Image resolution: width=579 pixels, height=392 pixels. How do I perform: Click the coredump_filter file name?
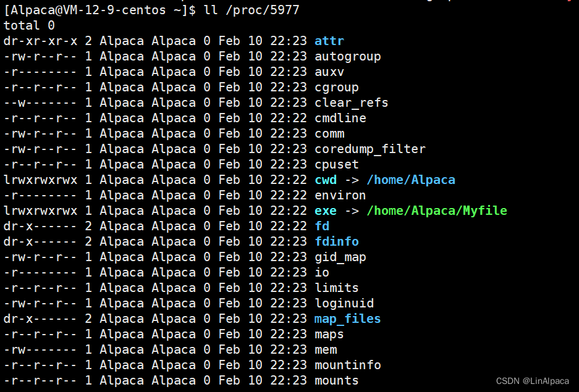[x=370, y=149]
